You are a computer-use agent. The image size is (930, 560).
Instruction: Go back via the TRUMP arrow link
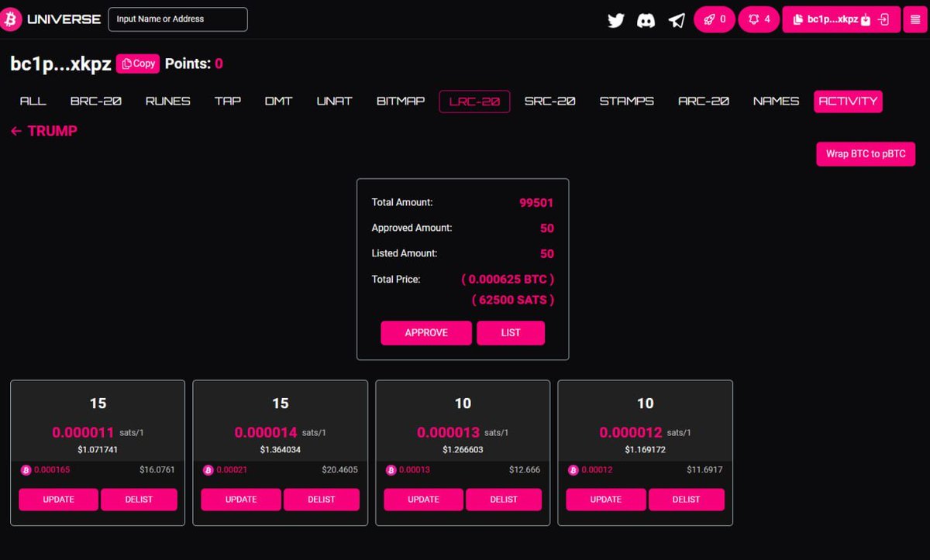click(44, 131)
